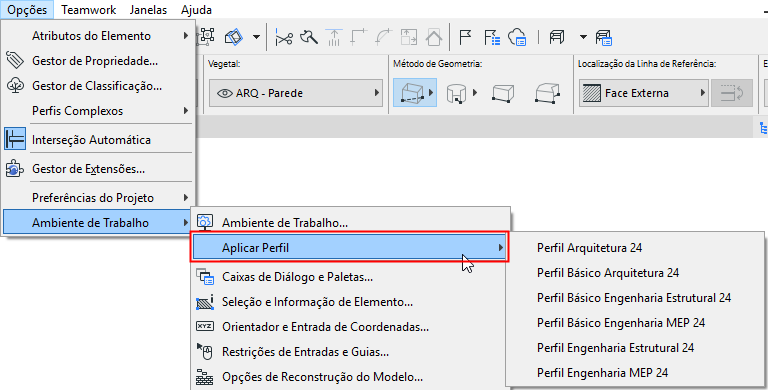The image size is (768, 390).
Task: Expand arrow beside curved wall method
Action: (475, 93)
